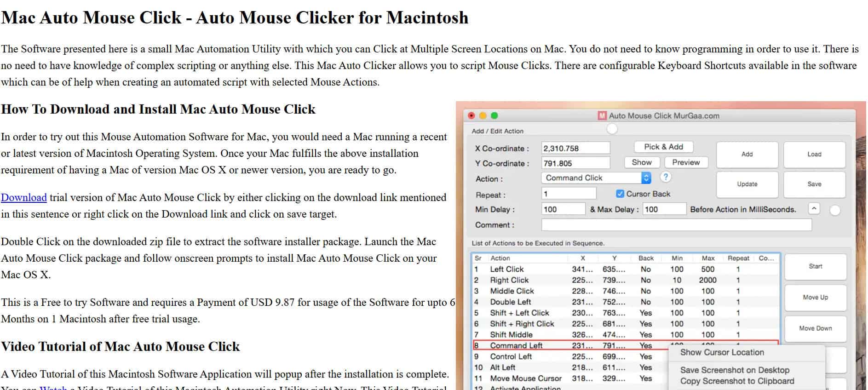Select the Control Left action row
The height and width of the screenshot is (390, 868).
click(x=570, y=356)
